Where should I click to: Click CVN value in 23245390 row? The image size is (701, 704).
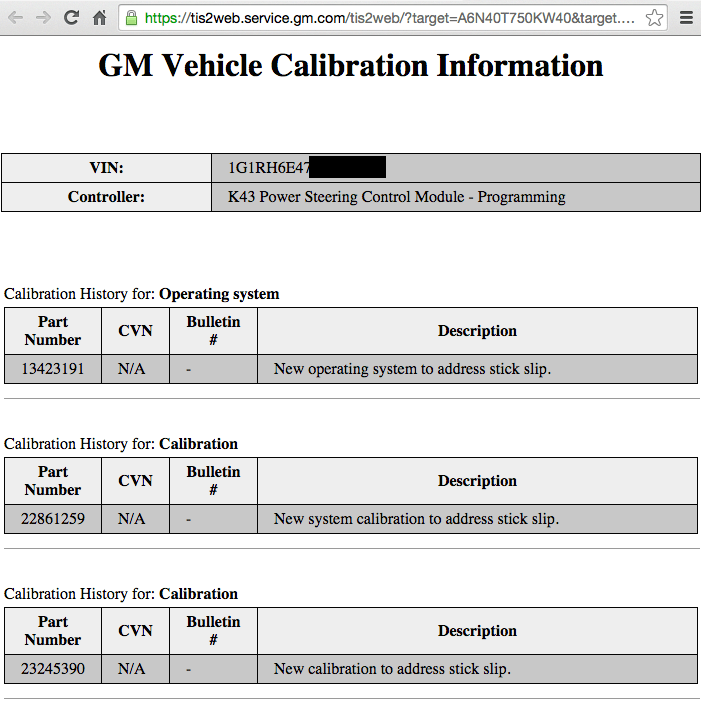coord(132,669)
